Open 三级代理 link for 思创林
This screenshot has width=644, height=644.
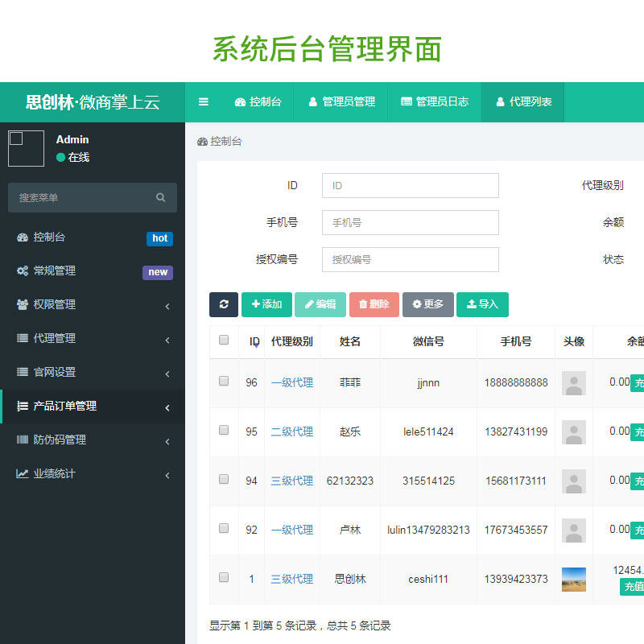292,579
